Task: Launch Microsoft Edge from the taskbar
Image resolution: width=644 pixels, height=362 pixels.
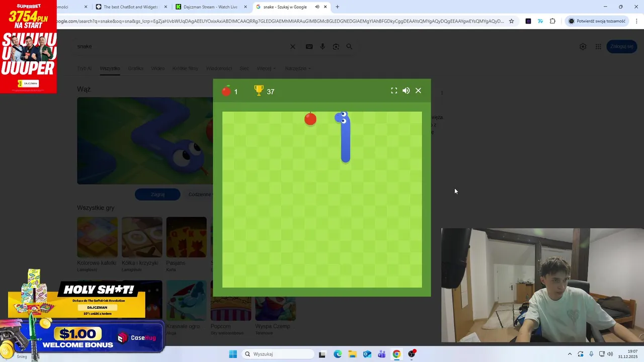Action: 338,354
